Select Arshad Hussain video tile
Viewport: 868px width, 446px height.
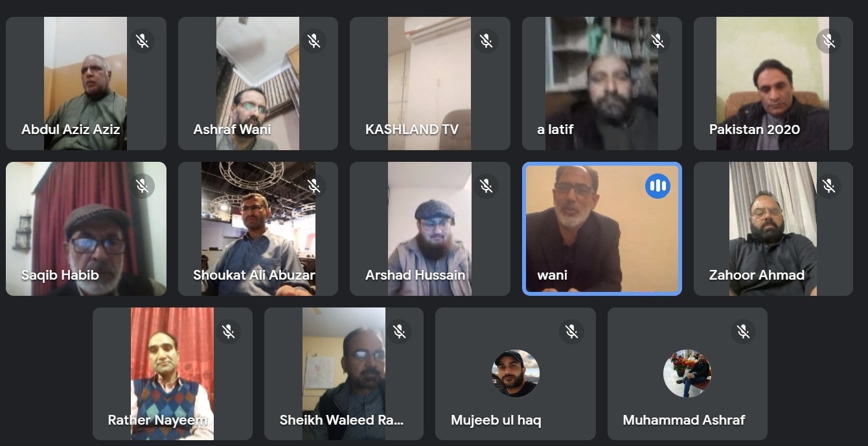[430, 229]
